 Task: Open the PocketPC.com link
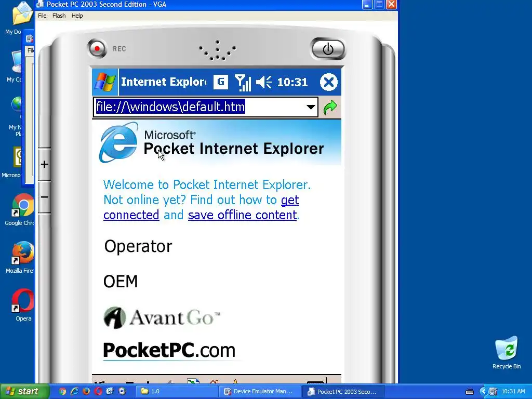point(169,350)
